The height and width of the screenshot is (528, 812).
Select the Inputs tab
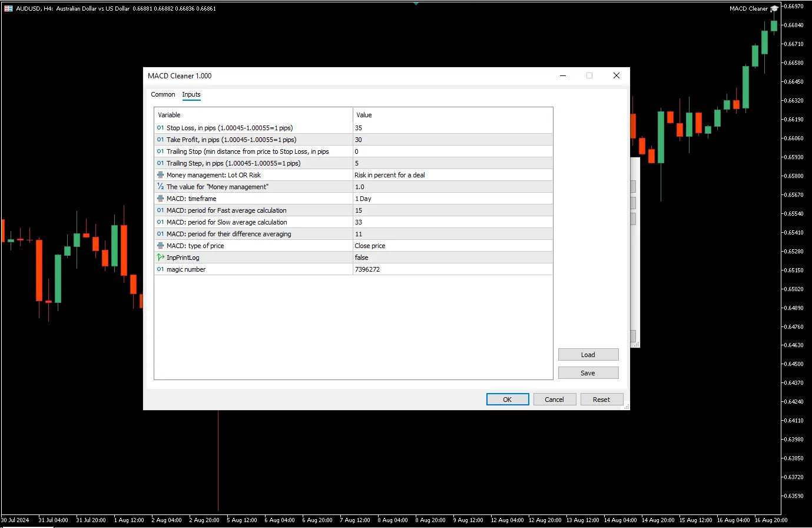pyautogui.click(x=191, y=94)
